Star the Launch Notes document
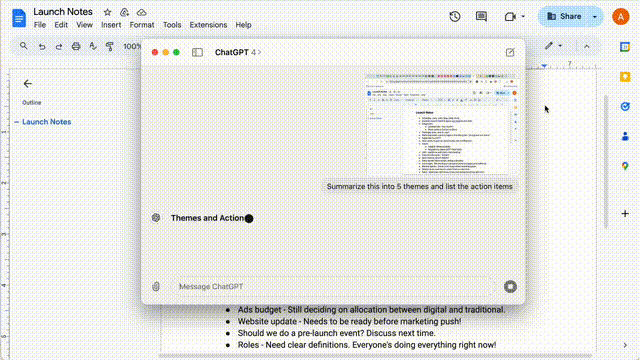The image size is (640, 360). [107, 12]
